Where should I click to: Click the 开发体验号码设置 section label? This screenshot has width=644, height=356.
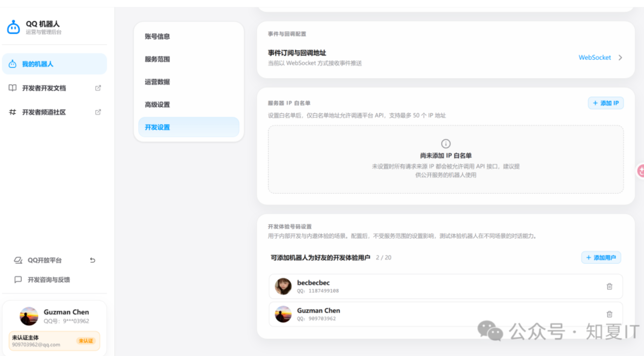tap(290, 227)
